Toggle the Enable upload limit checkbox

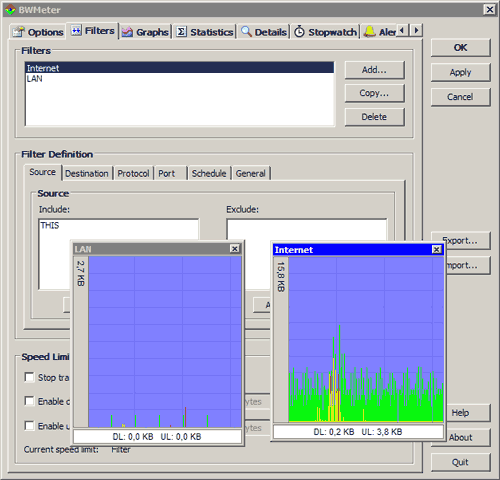[x=29, y=426]
